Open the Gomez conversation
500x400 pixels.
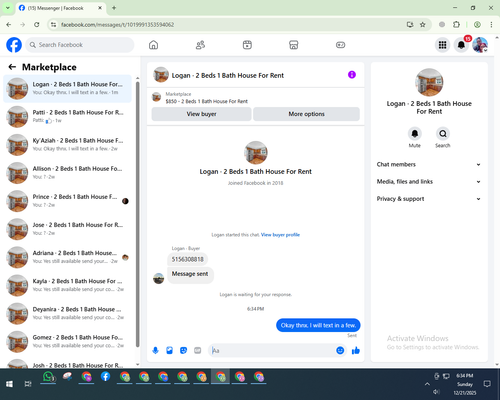pyautogui.click(x=67, y=342)
